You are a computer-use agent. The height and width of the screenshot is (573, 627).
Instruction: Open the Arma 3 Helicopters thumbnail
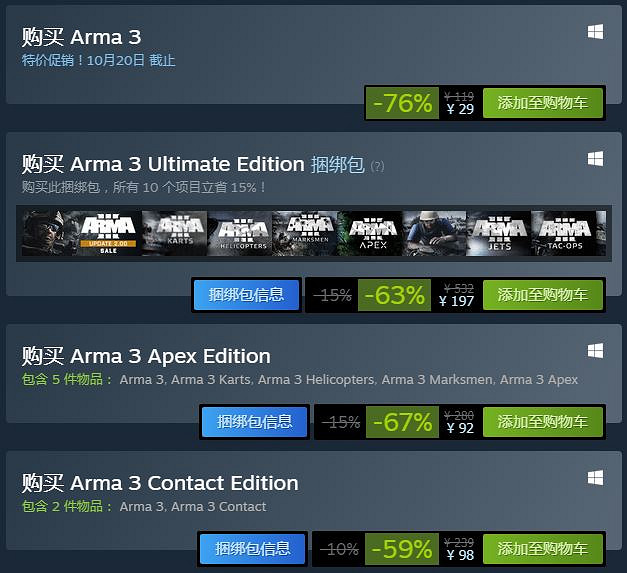click(x=239, y=233)
